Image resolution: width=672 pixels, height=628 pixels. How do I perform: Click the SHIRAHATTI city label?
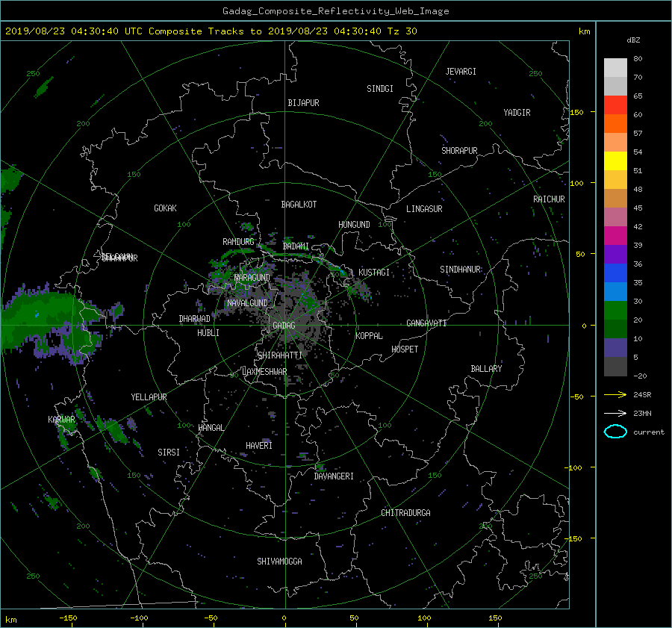click(x=280, y=355)
